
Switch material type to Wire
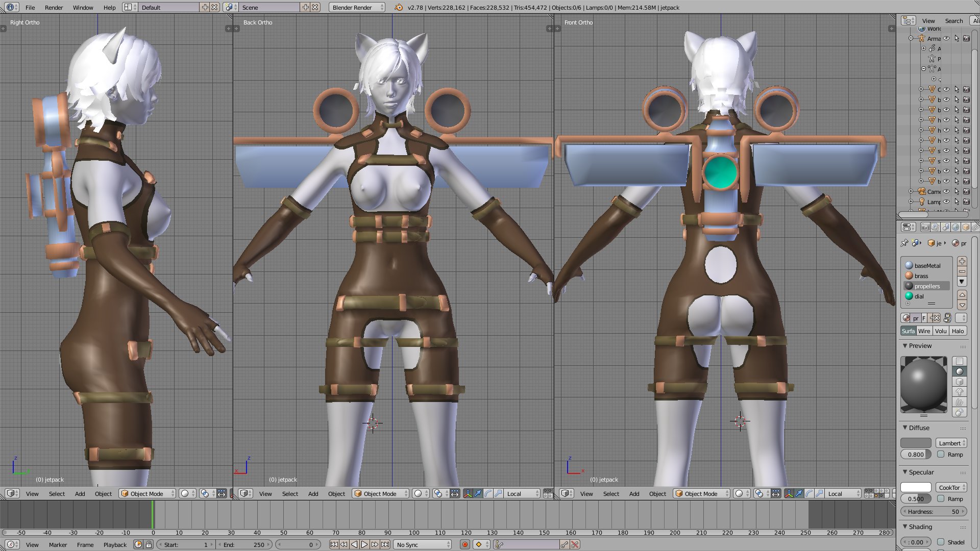[x=924, y=331]
